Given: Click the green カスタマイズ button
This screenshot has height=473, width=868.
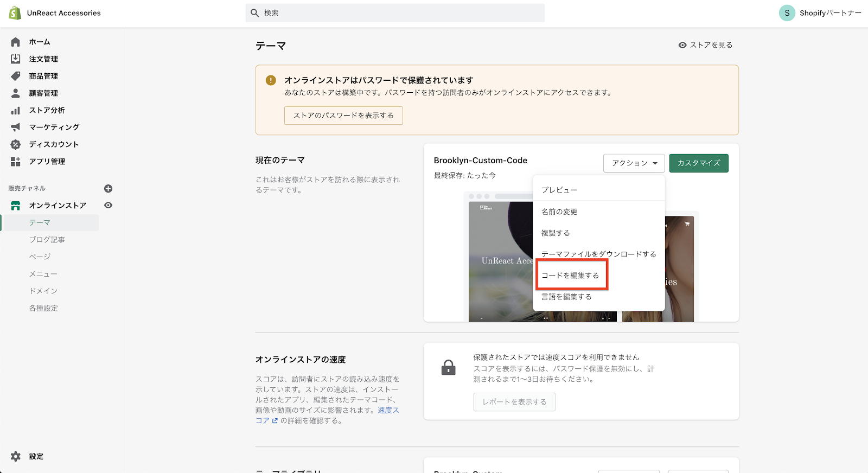Looking at the screenshot, I should 698,163.
